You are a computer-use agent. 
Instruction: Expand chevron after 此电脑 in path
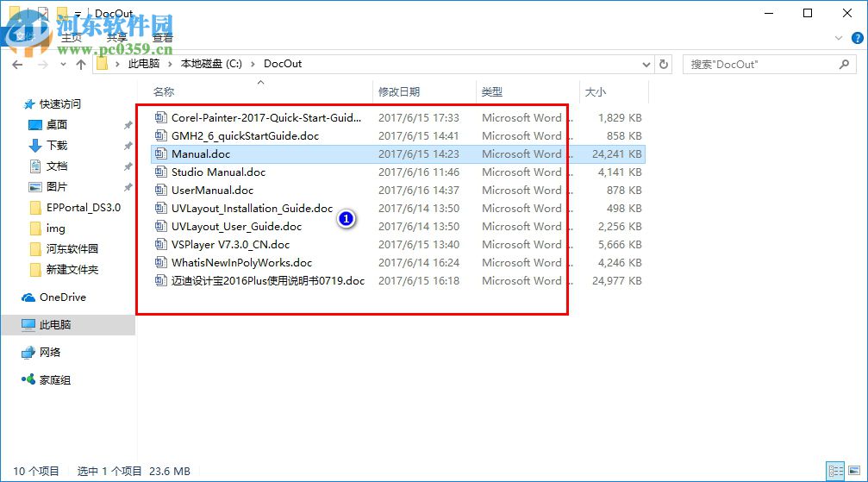tap(170, 65)
